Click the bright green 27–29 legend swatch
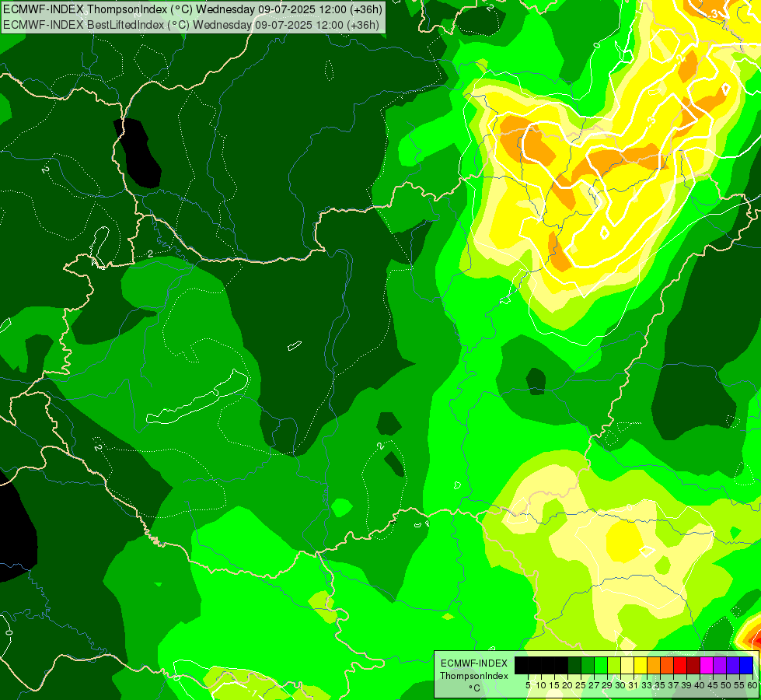This screenshot has height=700, width=761. [600, 666]
